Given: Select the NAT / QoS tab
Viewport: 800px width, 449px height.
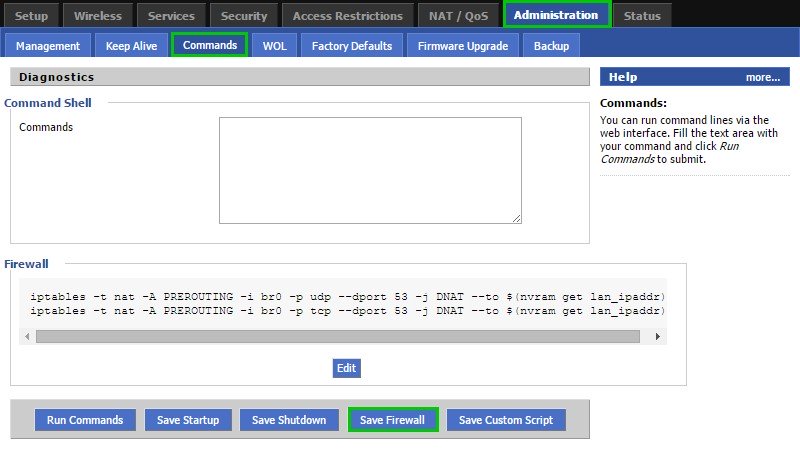Looking at the screenshot, I should 458,15.
